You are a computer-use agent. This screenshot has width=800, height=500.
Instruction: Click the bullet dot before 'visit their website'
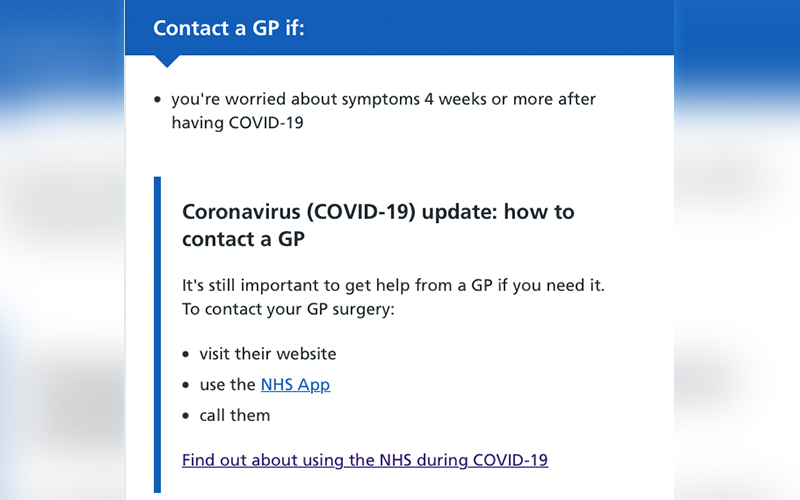(x=186, y=355)
